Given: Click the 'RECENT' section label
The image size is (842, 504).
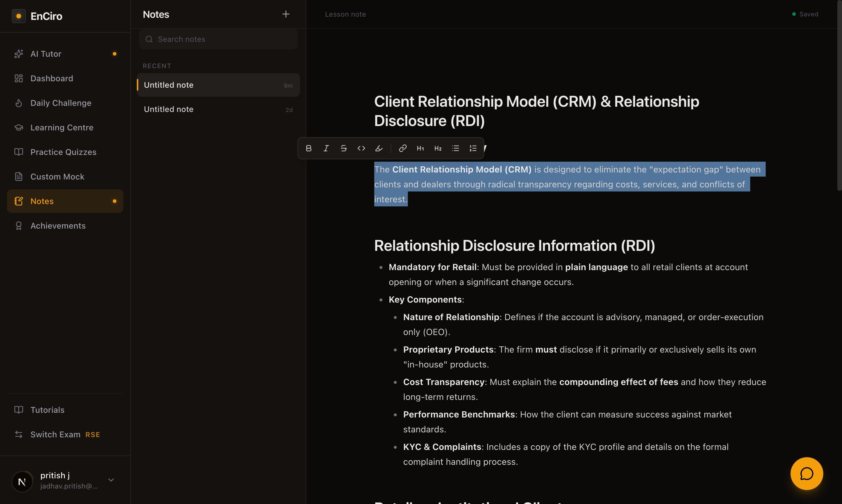Looking at the screenshot, I should 157,66.
